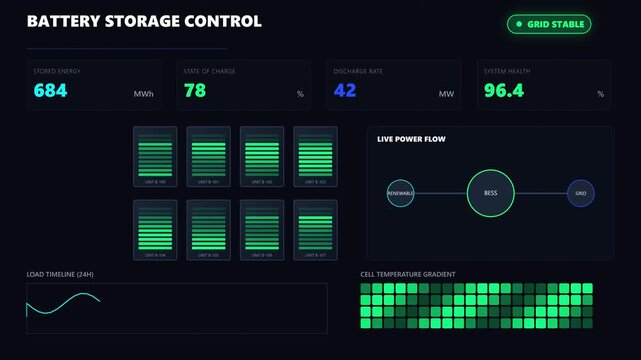641x360 pixels.
Task: Select the BESS node circle
Action: tap(491, 193)
